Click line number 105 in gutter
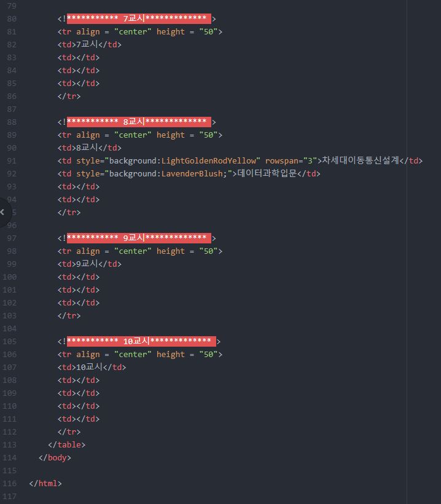Viewport: 441px width, 504px height. click(9, 341)
